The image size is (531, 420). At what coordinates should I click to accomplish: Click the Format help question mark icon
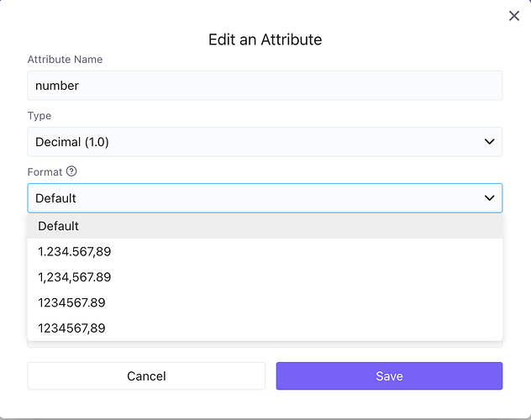tap(71, 171)
